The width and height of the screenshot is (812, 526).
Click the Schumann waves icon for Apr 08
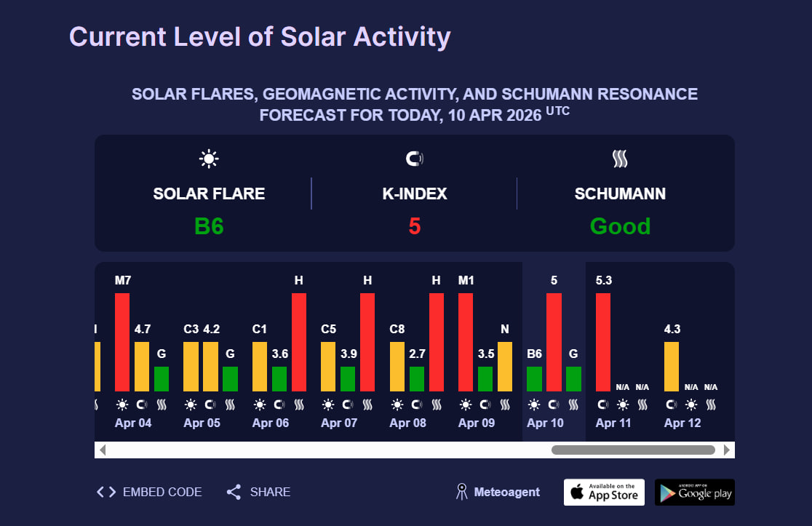coord(437,405)
